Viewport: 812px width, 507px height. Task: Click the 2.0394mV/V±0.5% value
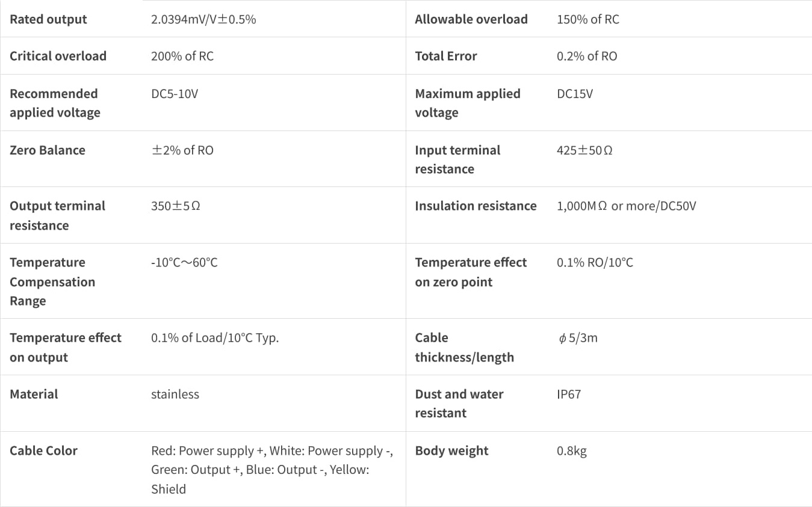pyautogui.click(x=203, y=19)
